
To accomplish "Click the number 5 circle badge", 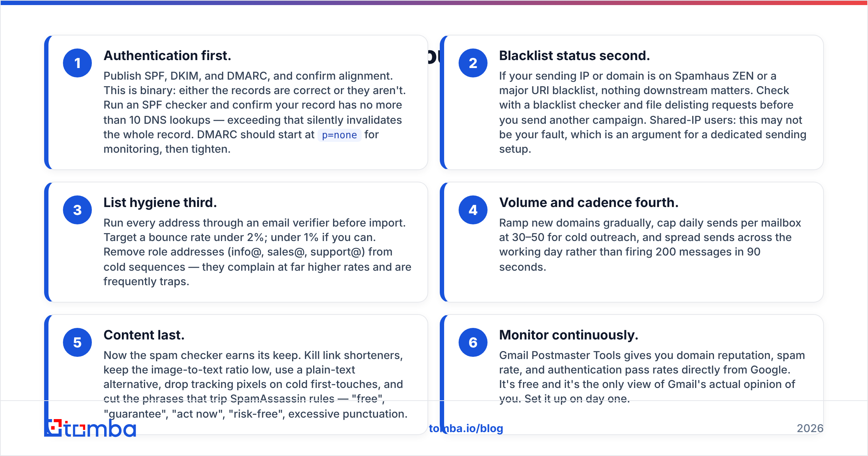I will [x=77, y=342].
